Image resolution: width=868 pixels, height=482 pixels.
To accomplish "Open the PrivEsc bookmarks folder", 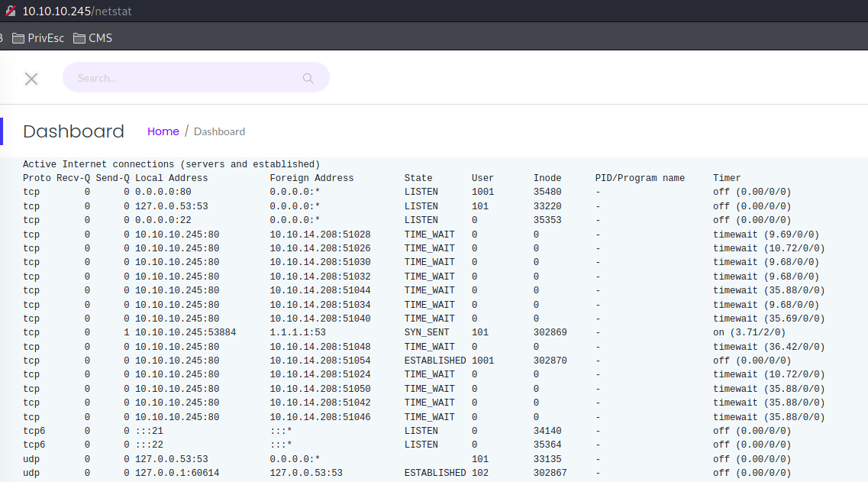I will tap(37, 36).
